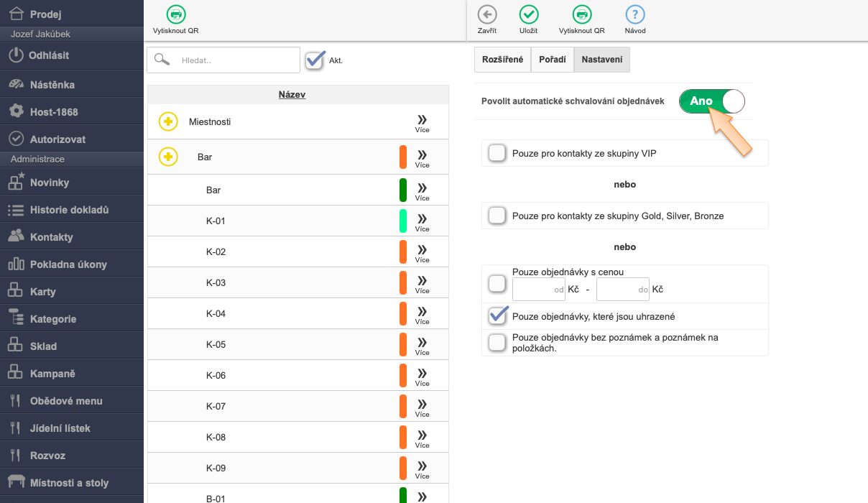Switch to the Rozšířené tab
The height and width of the screenshot is (503, 868).
pos(502,60)
